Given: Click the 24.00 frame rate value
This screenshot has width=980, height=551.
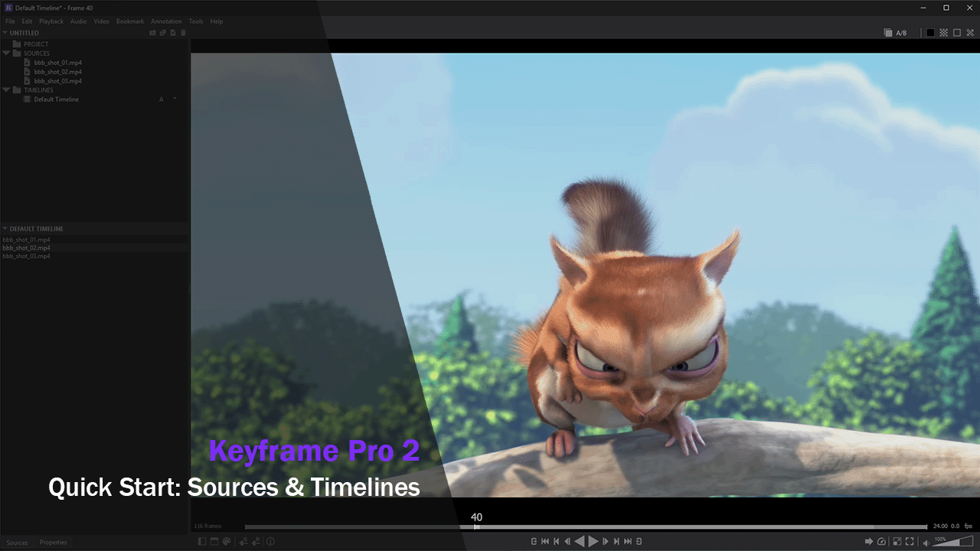Looking at the screenshot, I should click(941, 527).
